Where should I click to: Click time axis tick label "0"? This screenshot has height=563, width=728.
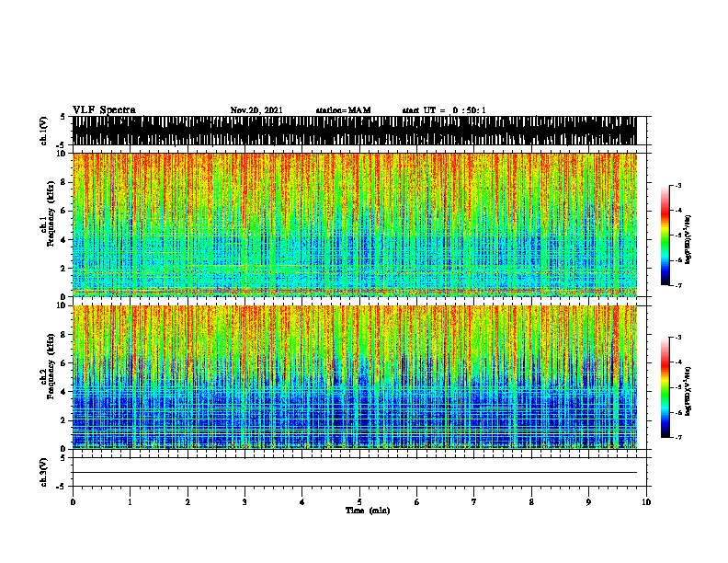pyautogui.click(x=73, y=502)
